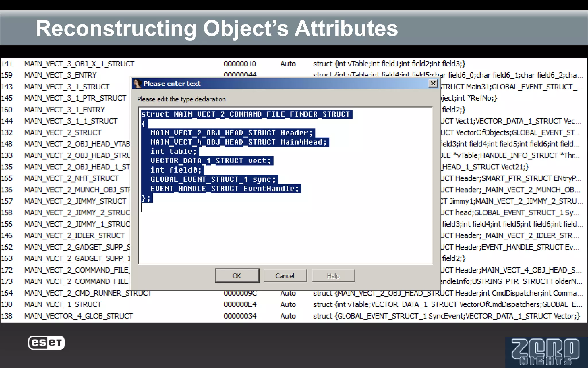Click the 'GLOBAL_EVENT_STRUCT_1 sync;' line
The height and width of the screenshot is (368, 588).
[x=213, y=179]
